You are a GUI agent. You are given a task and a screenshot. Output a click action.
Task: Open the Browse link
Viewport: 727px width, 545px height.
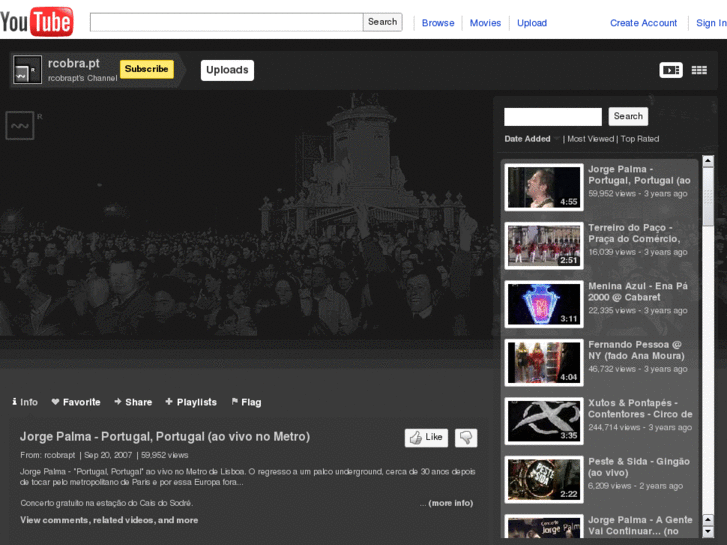point(438,23)
